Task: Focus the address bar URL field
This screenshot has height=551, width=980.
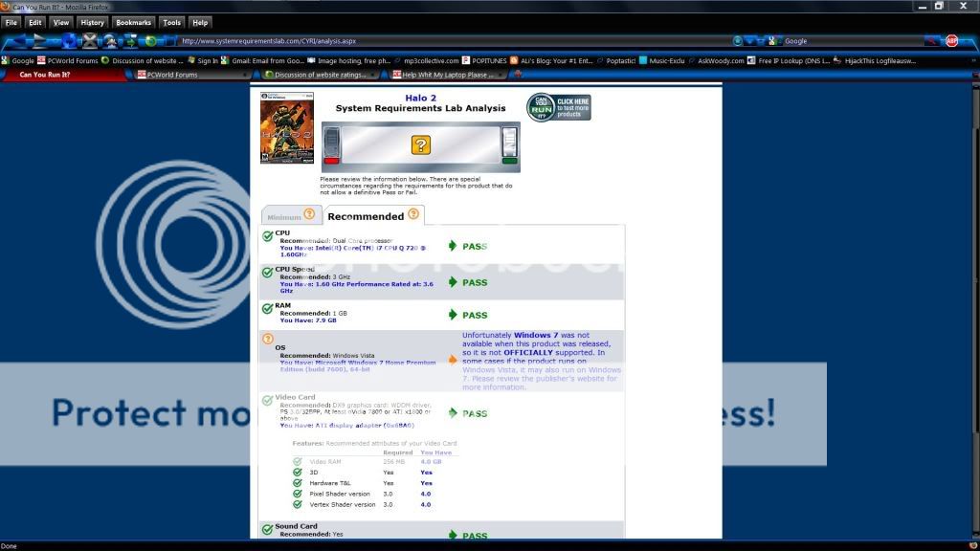Action: [457, 41]
